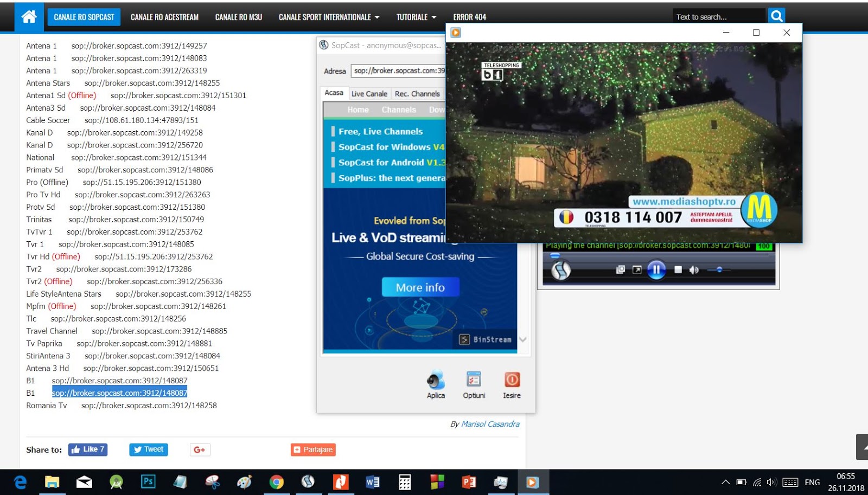Screen dimensions: 868x495
Task: Click the Google Plus share button
Action: tap(200, 449)
